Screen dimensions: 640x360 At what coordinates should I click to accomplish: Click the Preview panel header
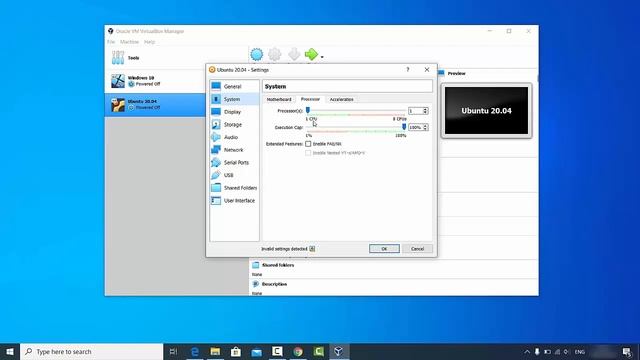click(x=456, y=73)
